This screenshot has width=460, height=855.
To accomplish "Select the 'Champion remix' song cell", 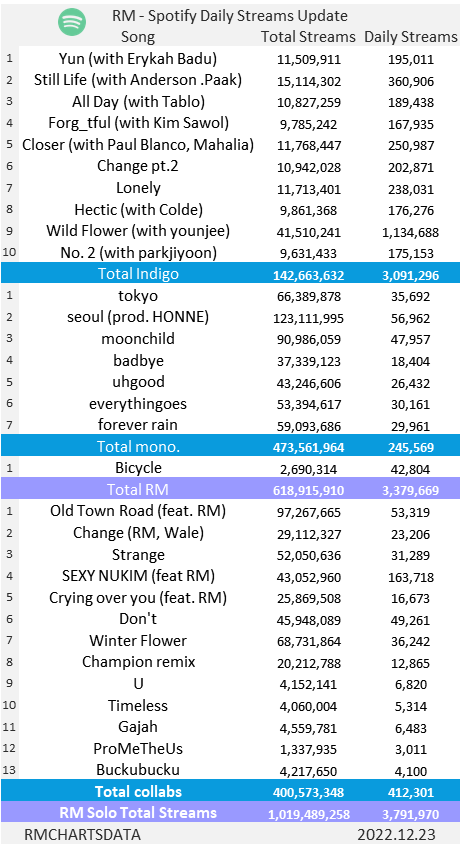I will click(x=138, y=662).
